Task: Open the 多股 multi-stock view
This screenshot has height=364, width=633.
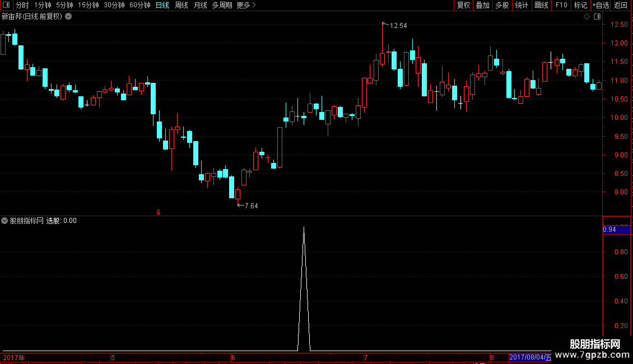Action: (x=502, y=5)
